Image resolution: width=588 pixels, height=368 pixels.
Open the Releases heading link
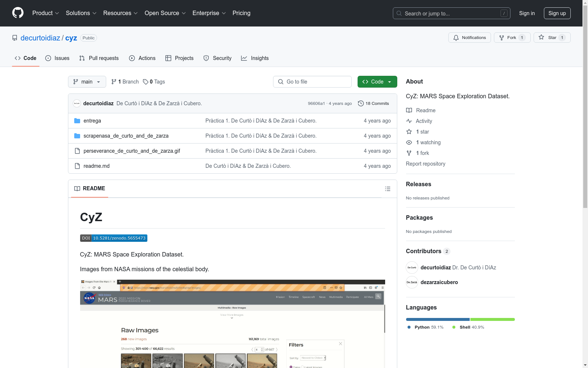click(x=419, y=184)
